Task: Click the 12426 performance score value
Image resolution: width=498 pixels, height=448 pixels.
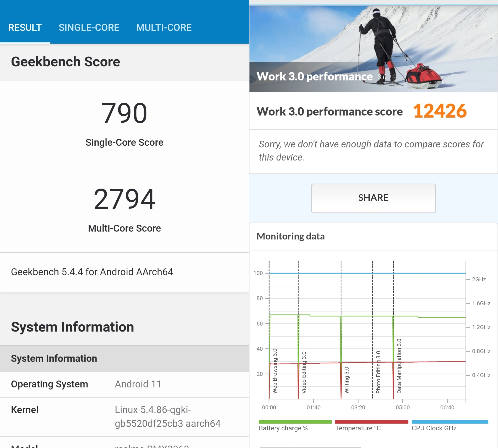Action: (x=440, y=111)
